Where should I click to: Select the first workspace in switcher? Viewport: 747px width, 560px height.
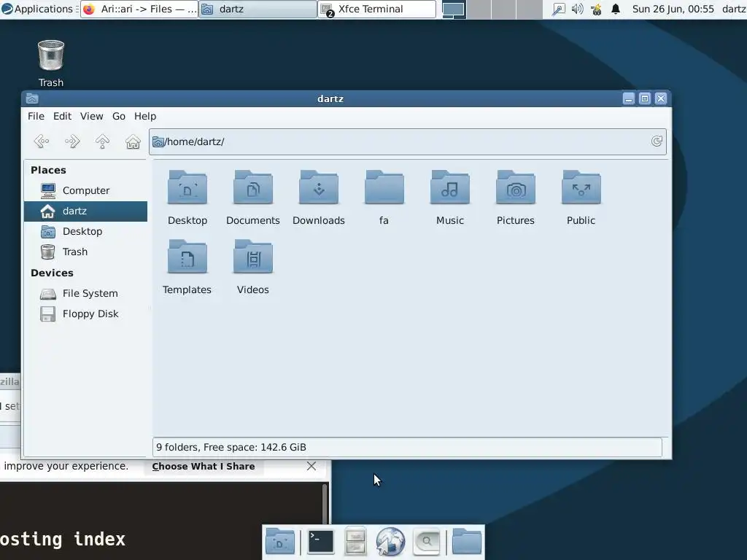(x=453, y=9)
